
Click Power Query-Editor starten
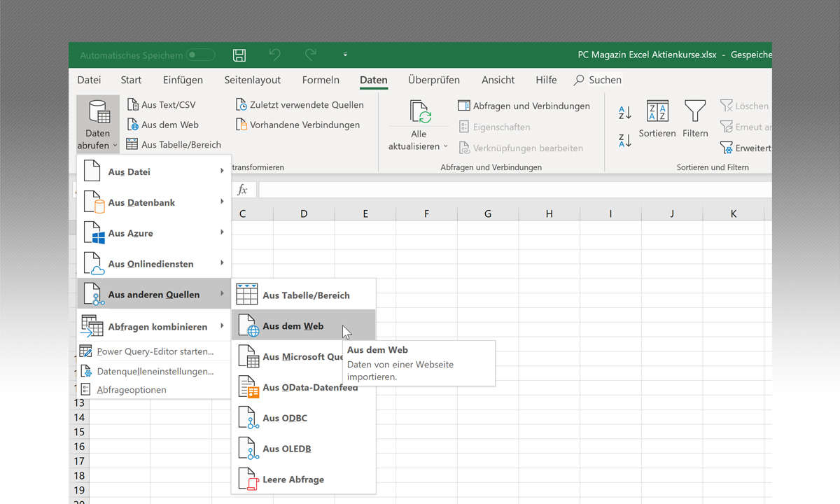tap(154, 351)
